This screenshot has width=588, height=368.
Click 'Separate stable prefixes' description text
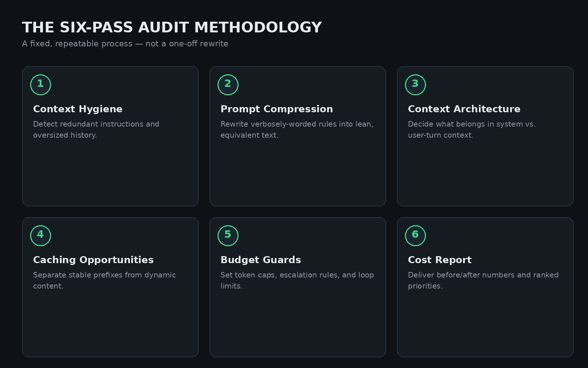point(104,280)
